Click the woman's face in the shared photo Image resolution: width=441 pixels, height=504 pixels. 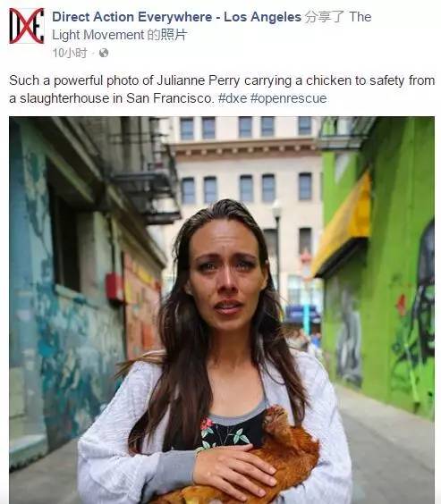[227, 275]
